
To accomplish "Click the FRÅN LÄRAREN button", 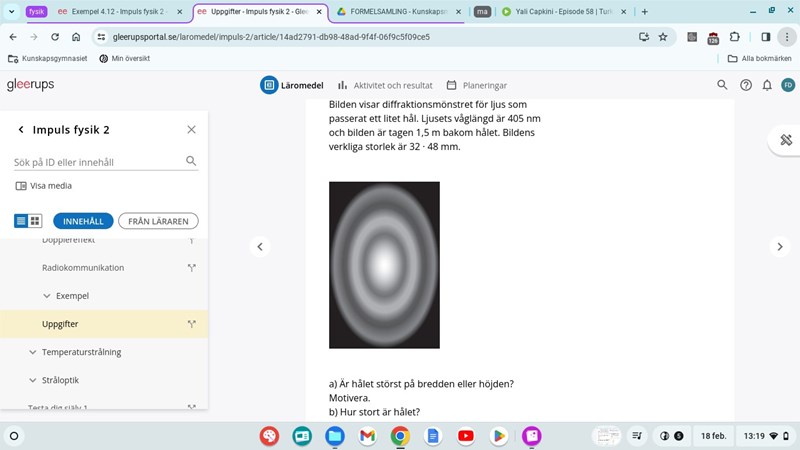I will 158,221.
